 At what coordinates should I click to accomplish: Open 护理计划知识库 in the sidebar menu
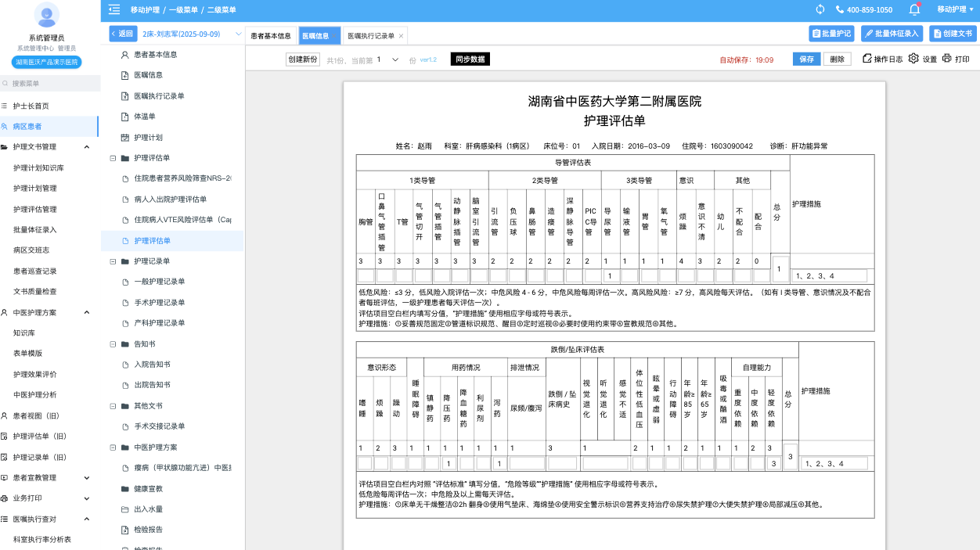39,168
